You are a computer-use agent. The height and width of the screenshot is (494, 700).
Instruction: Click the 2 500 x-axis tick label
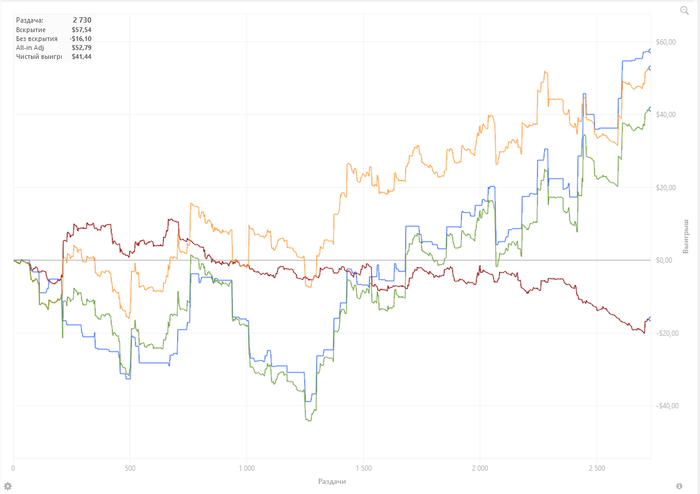point(596,467)
